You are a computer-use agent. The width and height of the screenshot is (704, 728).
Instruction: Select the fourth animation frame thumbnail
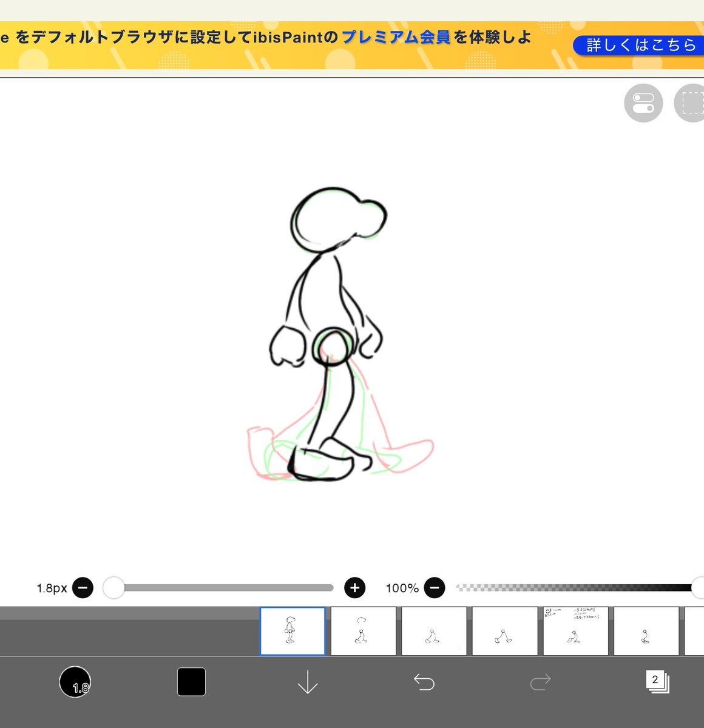click(x=505, y=631)
